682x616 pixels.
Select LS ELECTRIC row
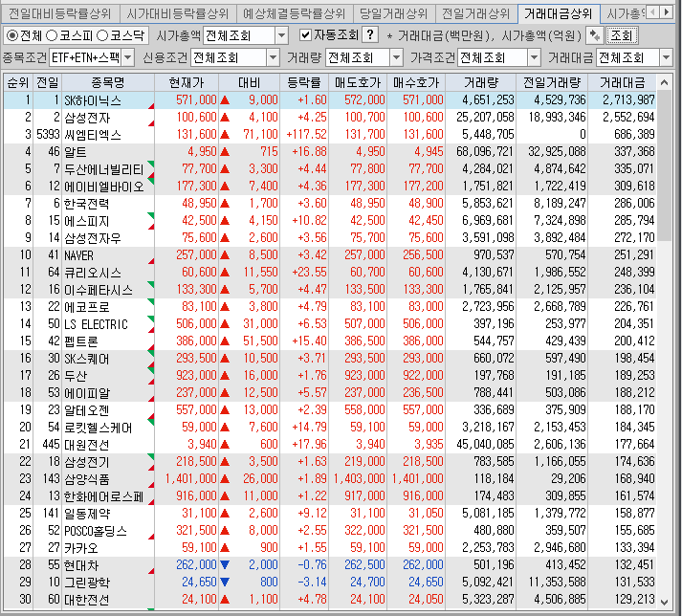pyautogui.click(x=330, y=324)
